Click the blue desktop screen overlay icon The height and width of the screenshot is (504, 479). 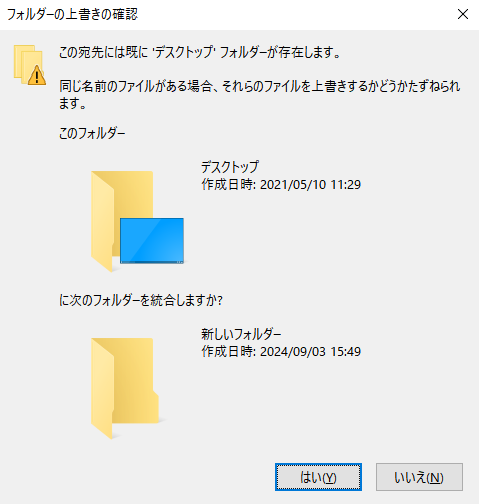click(152, 241)
